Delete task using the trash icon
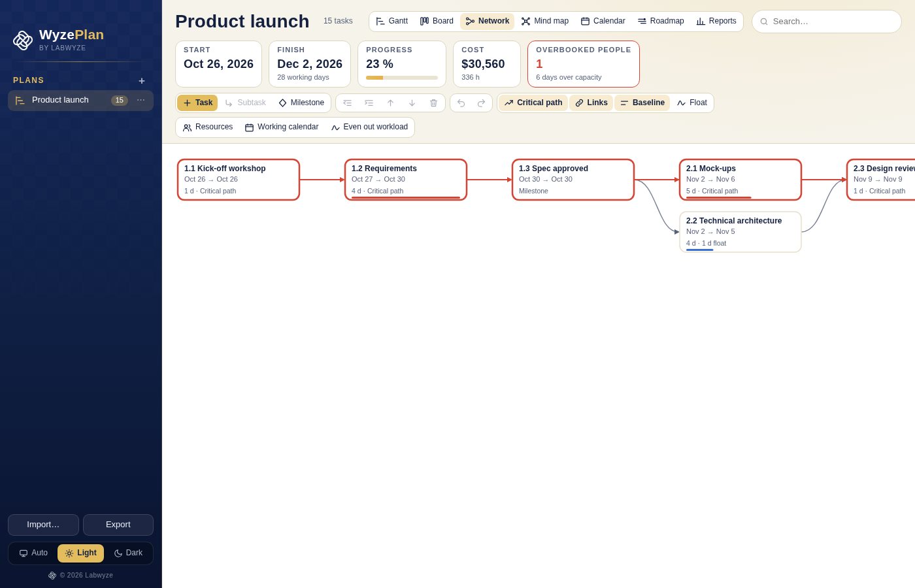The width and height of the screenshot is (915, 588). click(433, 103)
